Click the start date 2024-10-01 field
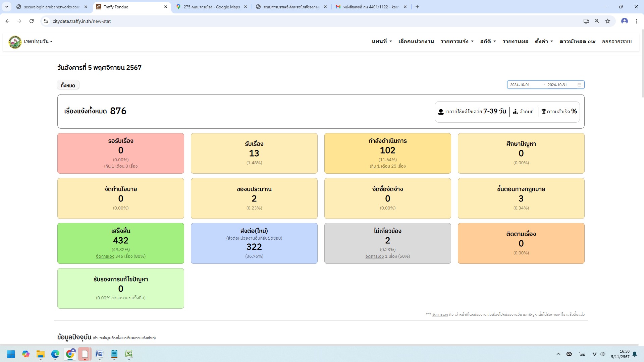The width and height of the screenshot is (644, 362). click(x=520, y=85)
